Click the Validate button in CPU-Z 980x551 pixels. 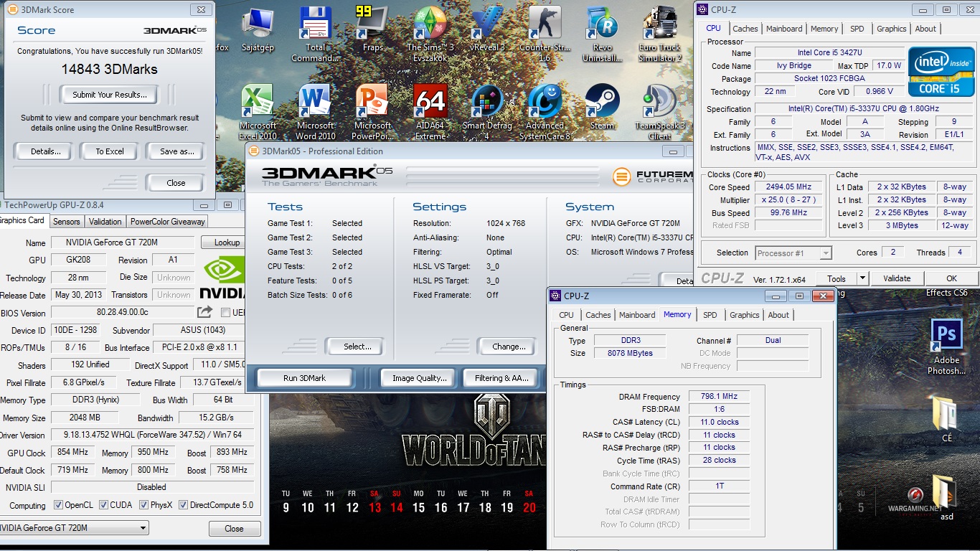(897, 278)
